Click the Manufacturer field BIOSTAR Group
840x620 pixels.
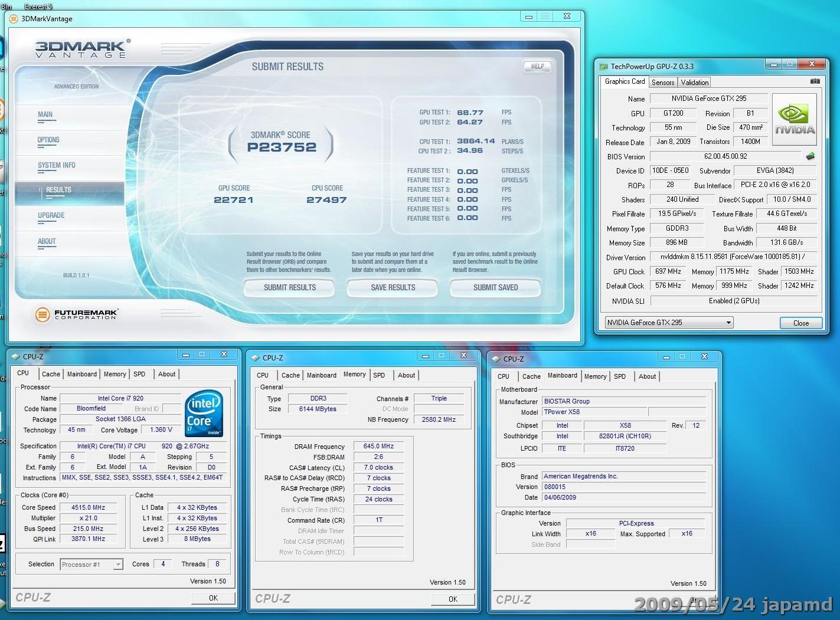pos(624,401)
